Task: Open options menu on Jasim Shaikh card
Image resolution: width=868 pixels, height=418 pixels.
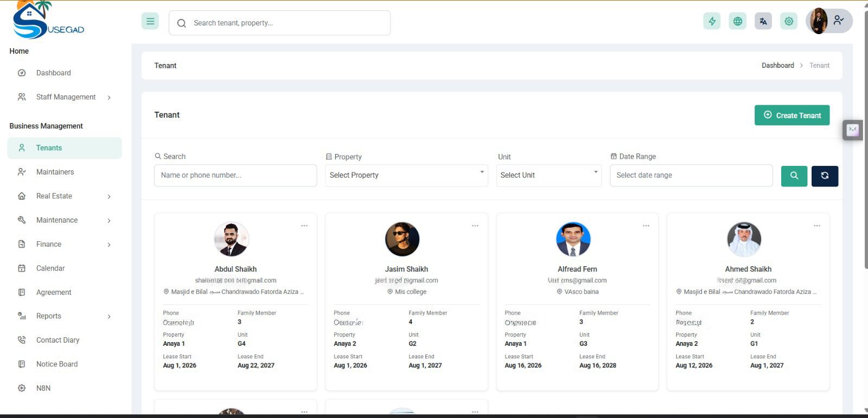Action: (475, 226)
